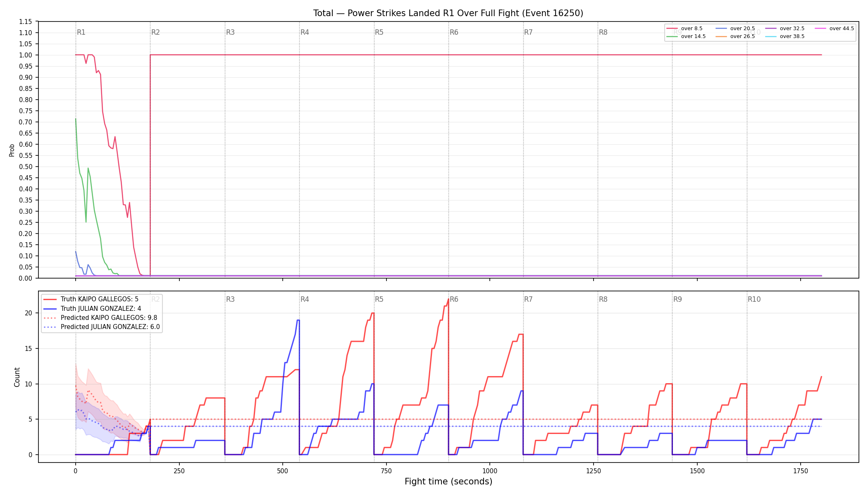Click x-axis tick label 500

point(283,471)
